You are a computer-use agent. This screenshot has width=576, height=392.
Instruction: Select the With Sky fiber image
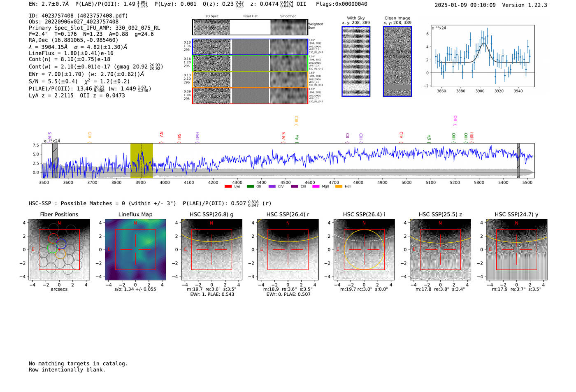(x=356, y=61)
